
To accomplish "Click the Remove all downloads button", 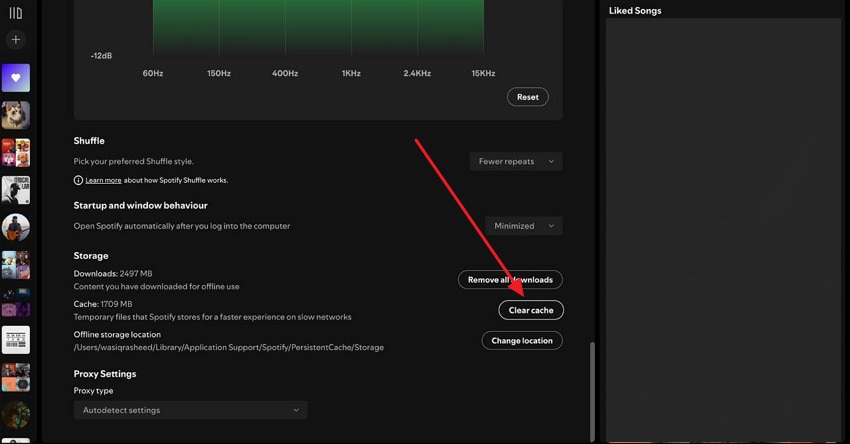I will pyautogui.click(x=510, y=280).
